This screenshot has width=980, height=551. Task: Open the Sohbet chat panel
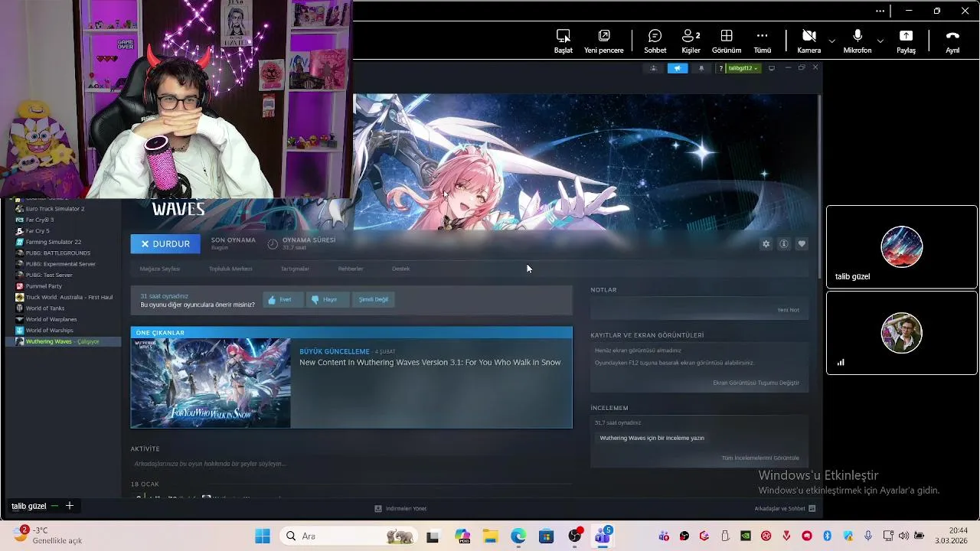(655, 41)
